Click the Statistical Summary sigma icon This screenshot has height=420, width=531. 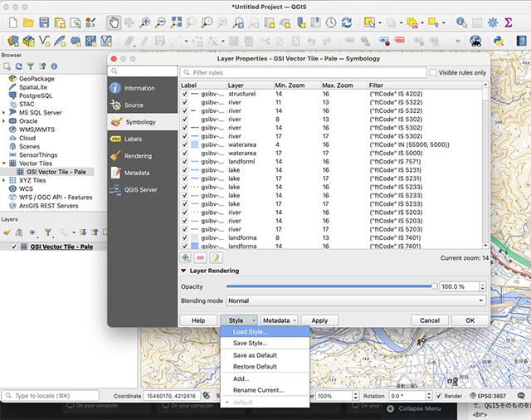coord(509,22)
